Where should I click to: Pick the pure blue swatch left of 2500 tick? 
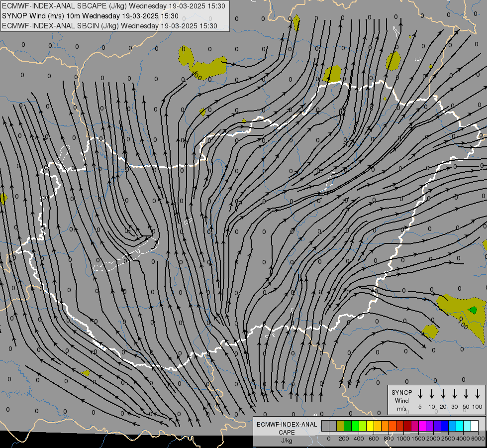point(444,426)
